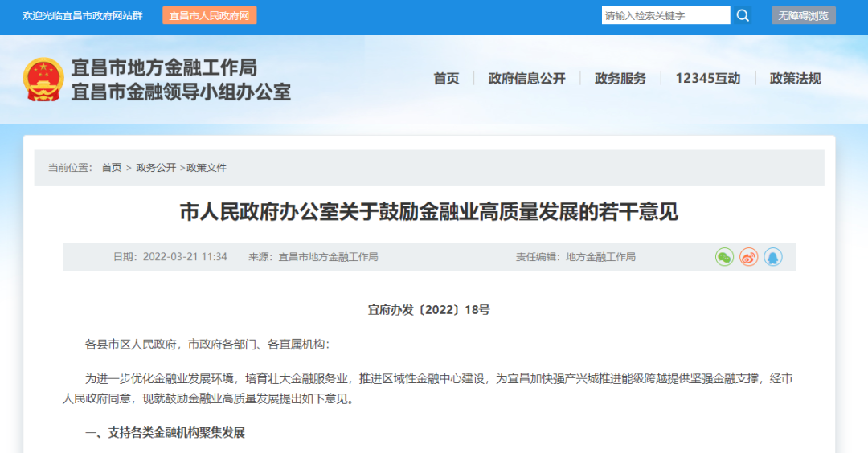Share article via WeChat icon
This screenshot has width=868, height=453.
tap(725, 257)
